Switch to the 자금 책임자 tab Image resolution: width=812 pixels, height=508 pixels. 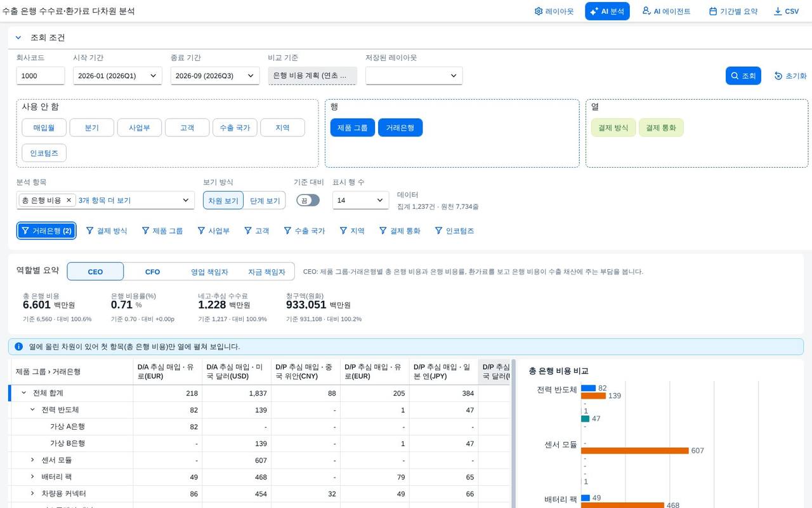(266, 271)
